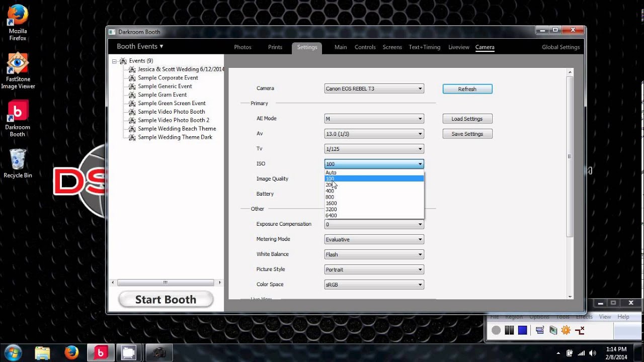Select Darkroom Booth taskbar button

tap(101, 353)
